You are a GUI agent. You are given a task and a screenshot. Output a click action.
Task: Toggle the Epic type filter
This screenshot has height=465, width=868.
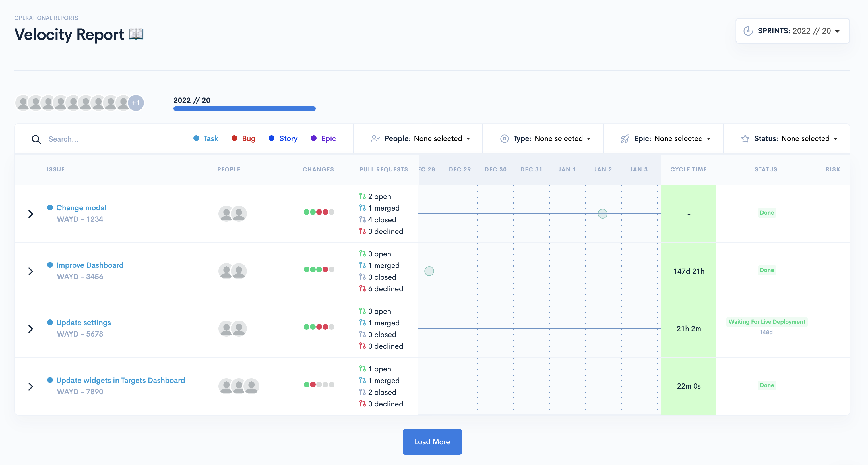323,138
